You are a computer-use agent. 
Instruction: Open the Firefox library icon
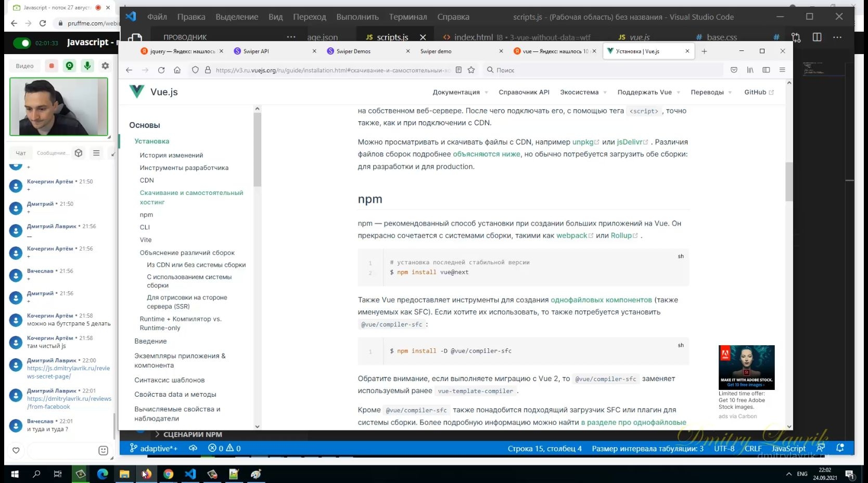pos(750,70)
